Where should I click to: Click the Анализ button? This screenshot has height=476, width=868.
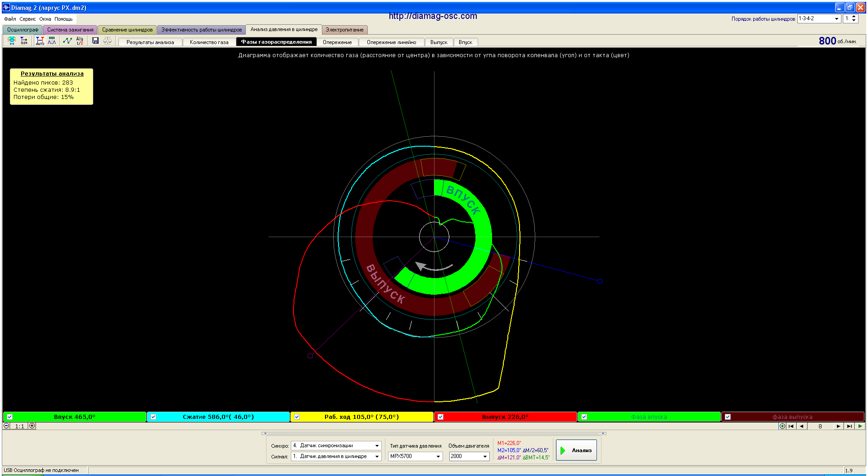click(576, 450)
